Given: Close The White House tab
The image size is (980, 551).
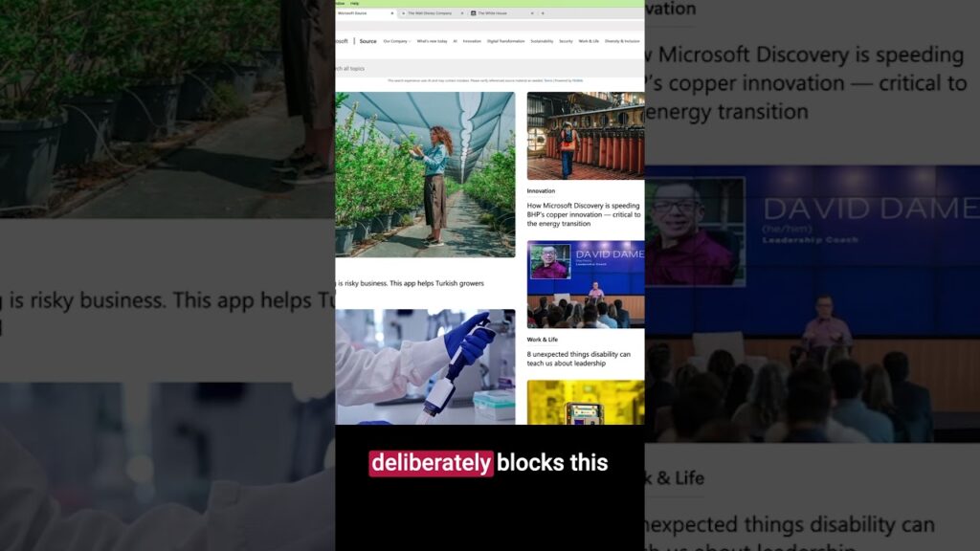Looking at the screenshot, I should [532, 13].
